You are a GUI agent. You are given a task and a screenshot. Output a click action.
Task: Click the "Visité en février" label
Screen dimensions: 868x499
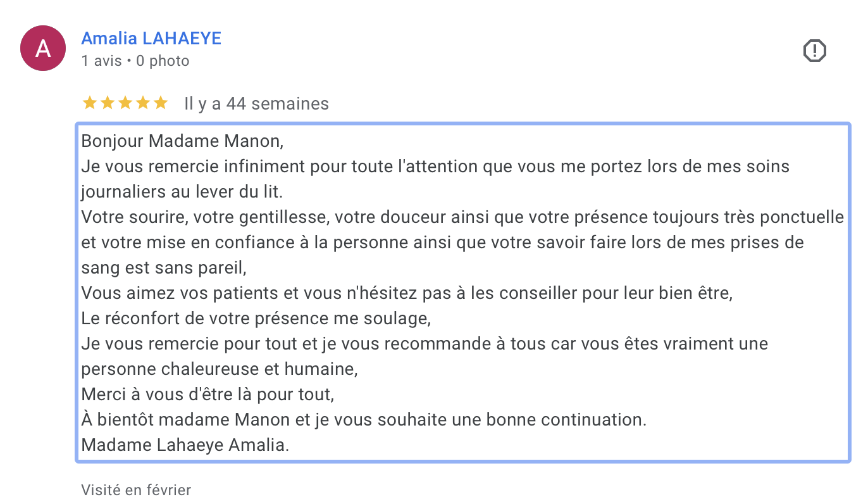point(136,490)
